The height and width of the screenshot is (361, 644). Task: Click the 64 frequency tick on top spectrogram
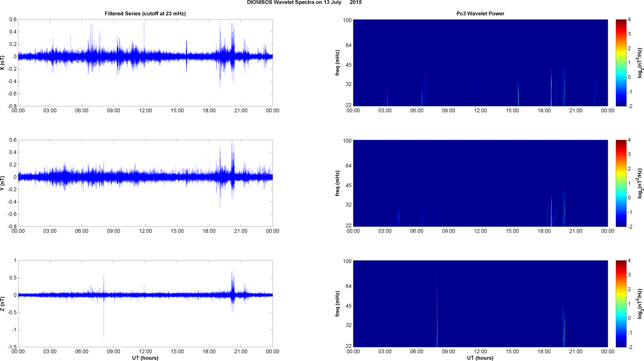point(348,45)
